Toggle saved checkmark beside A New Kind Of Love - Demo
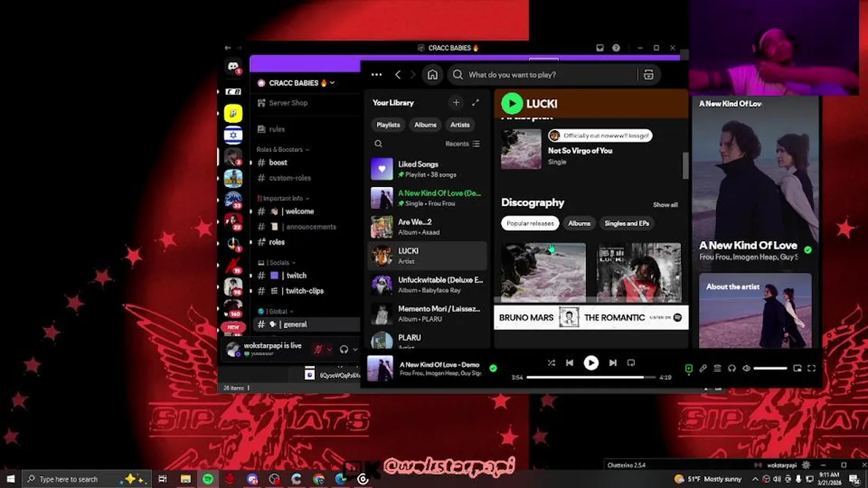The width and height of the screenshot is (868, 488). [493, 368]
